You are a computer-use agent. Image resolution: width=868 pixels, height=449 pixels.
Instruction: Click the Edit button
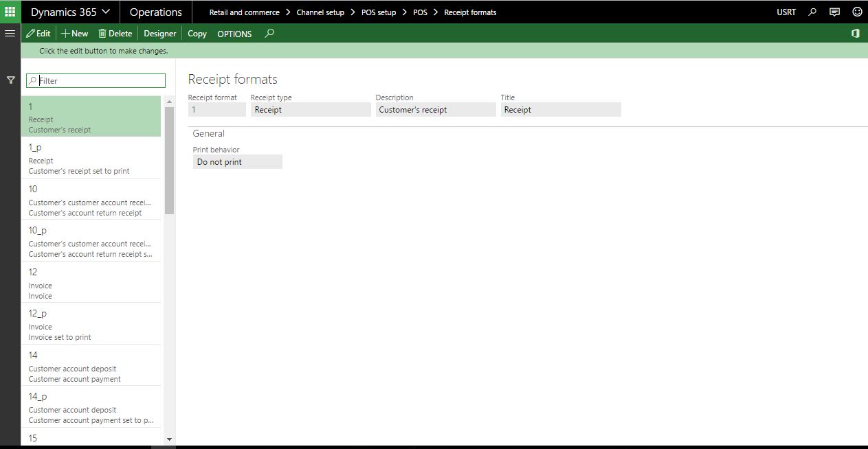38,33
